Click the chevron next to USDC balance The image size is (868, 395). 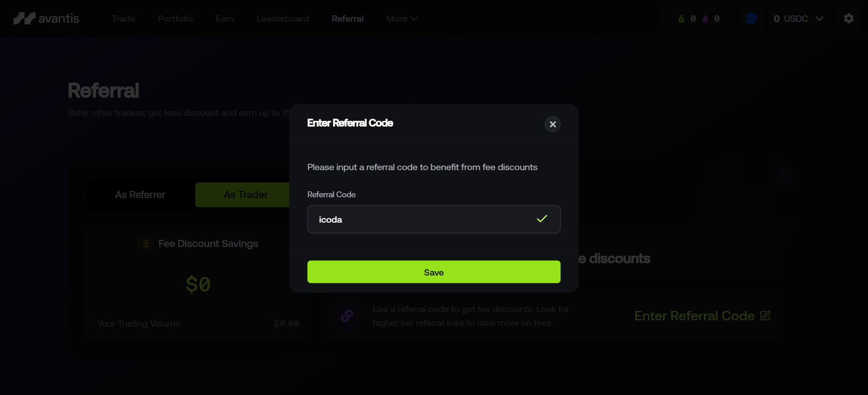point(820,19)
